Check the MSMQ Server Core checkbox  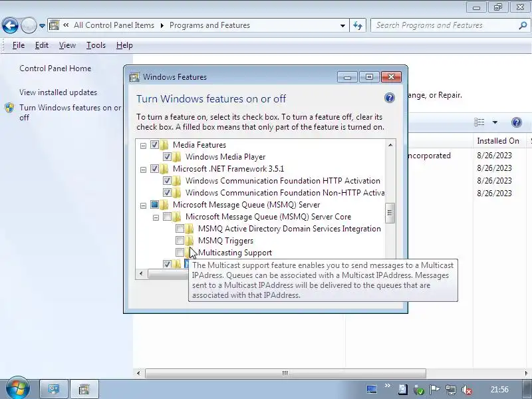coord(167,217)
